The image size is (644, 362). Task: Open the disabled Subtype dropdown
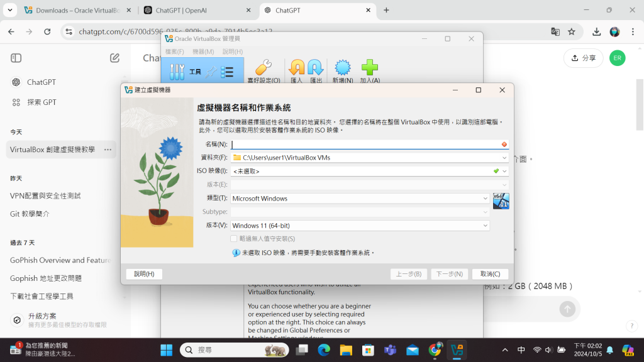359,212
